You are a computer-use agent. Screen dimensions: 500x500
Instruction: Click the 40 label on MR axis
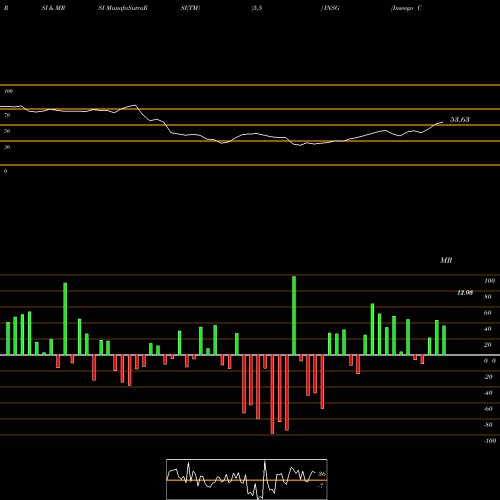tap(488, 329)
